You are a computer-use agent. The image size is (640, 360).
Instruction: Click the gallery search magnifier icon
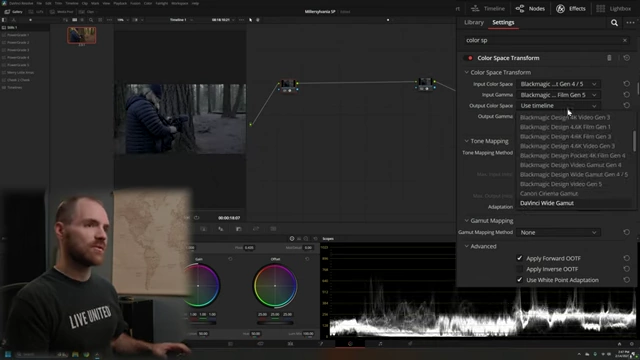pyautogui.click(x=91, y=20)
